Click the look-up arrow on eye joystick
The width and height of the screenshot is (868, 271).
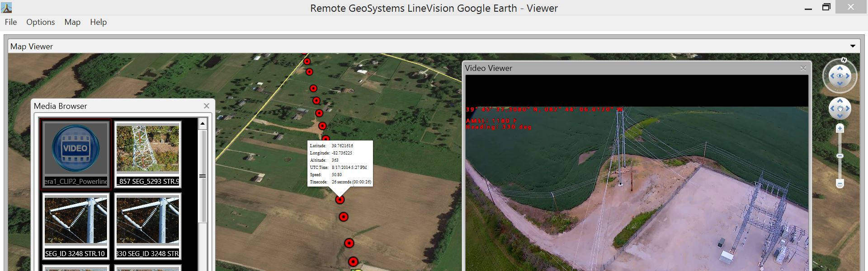tap(840, 68)
